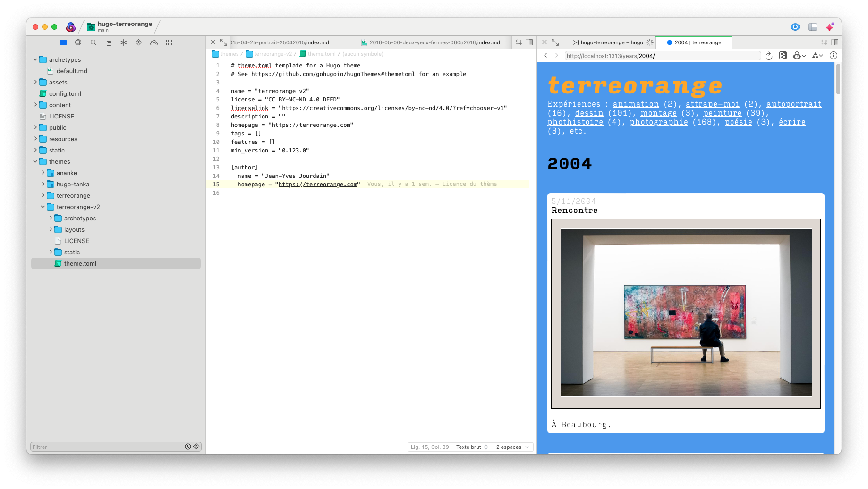Image resolution: width=868 pixels, height=489 pixels.
Task: Open the Texte brut syntax dropdown
Action: click(x=471, y=447)
